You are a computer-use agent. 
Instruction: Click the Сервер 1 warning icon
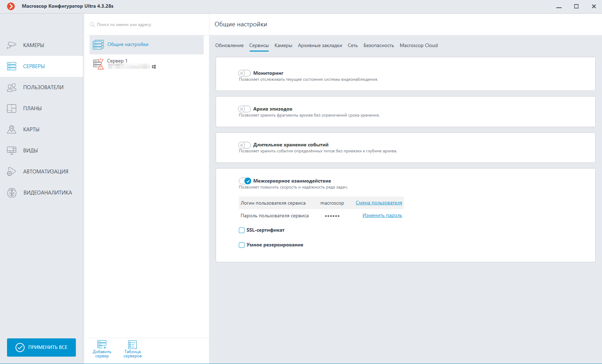coord(98,64)
